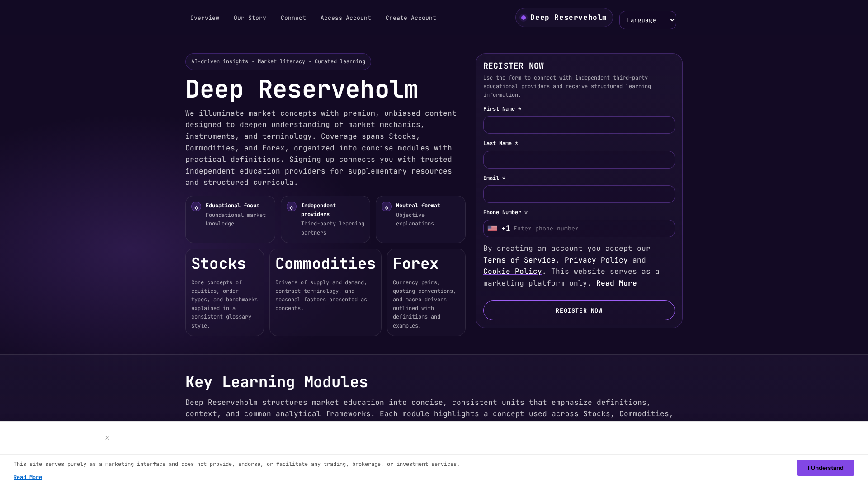Click the Deep Reserveholm brand badge
Screen dimensions: 868x488
[x=564, y=18]
